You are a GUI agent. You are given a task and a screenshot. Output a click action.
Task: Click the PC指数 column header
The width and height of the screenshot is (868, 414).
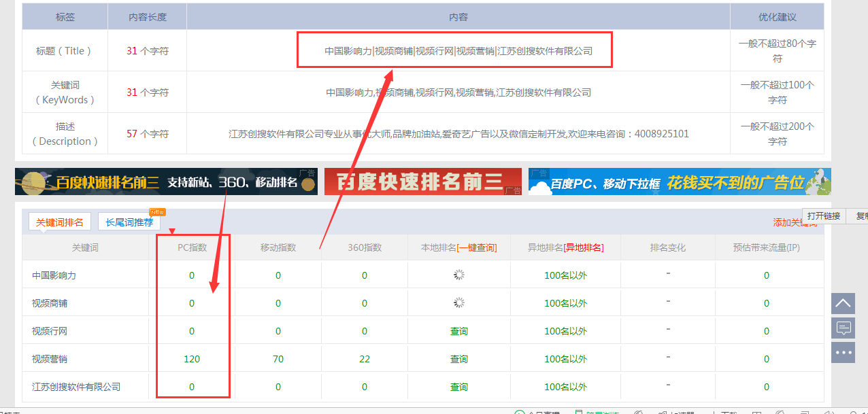click(192, 247)
